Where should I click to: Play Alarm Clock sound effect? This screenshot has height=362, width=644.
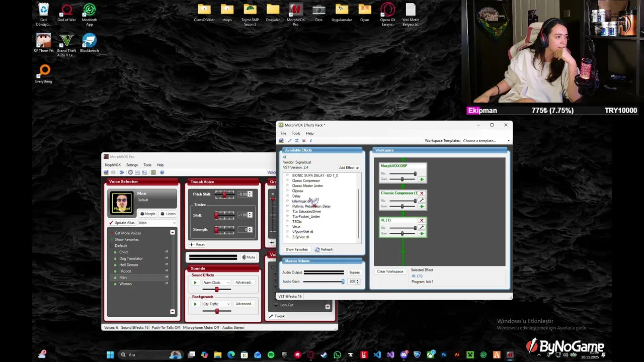pyautogui.click(x=195, y=283)
